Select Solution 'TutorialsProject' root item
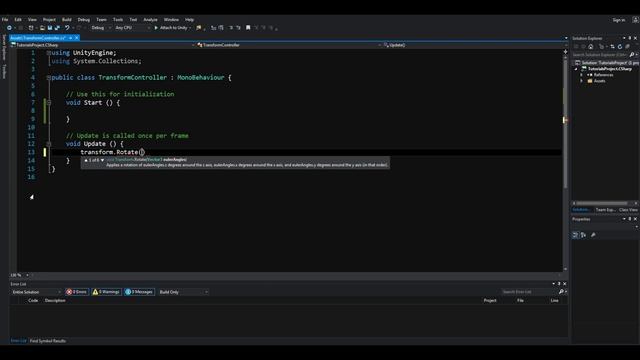This screenshot has width=640, height=360. click(607, 63)
